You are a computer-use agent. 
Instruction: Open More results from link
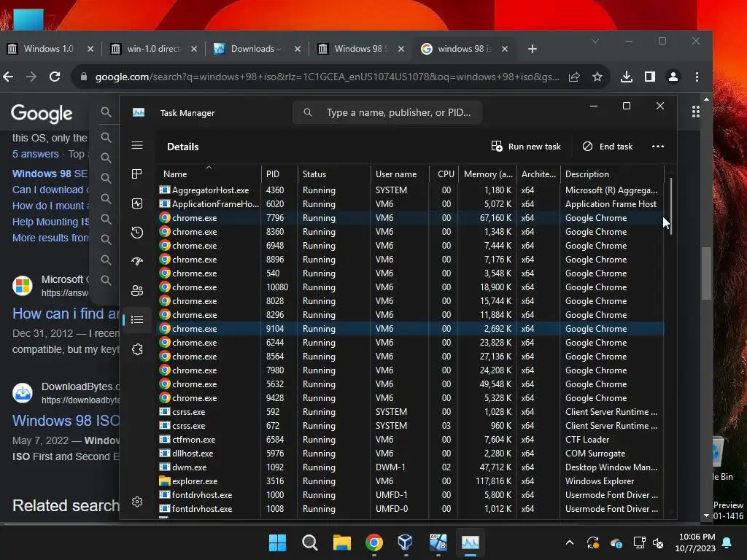click(50, 238)
